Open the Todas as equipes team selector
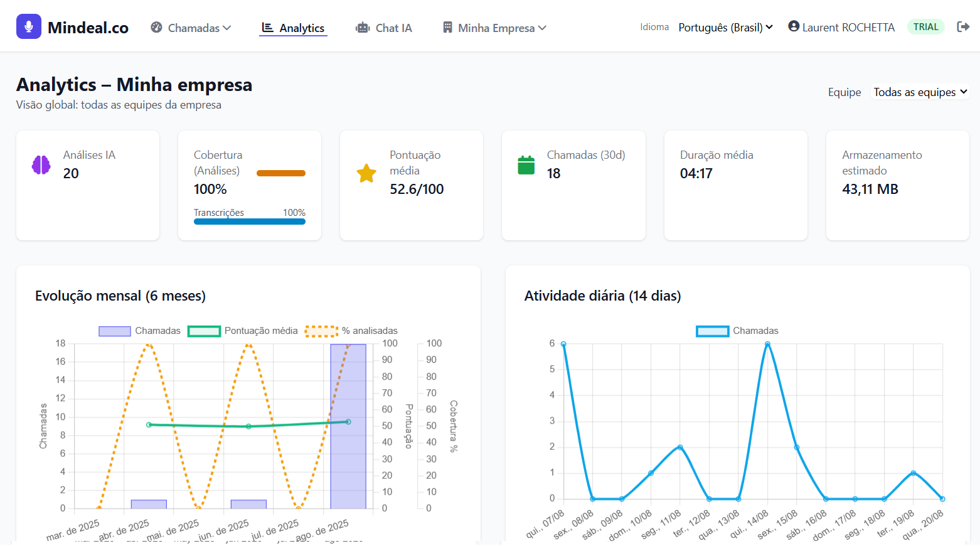The height and width of the screenshot is (546, 980). (x=920, y=92)
